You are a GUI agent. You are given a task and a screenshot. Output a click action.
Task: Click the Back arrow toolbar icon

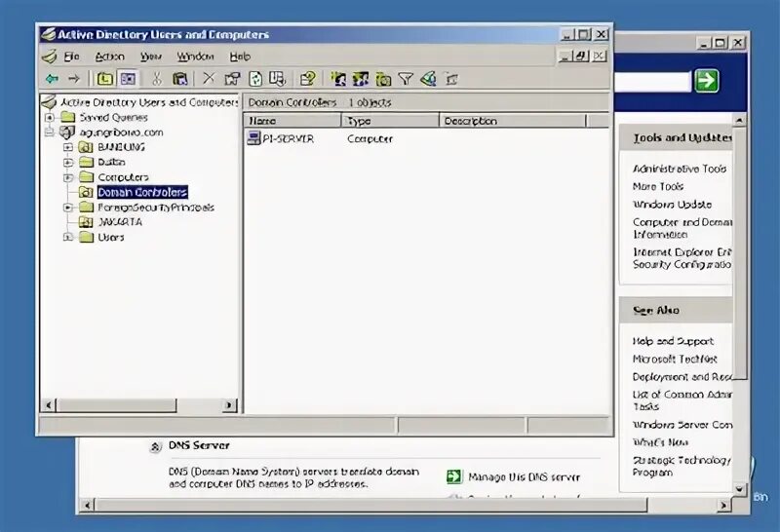coord(53,79)
